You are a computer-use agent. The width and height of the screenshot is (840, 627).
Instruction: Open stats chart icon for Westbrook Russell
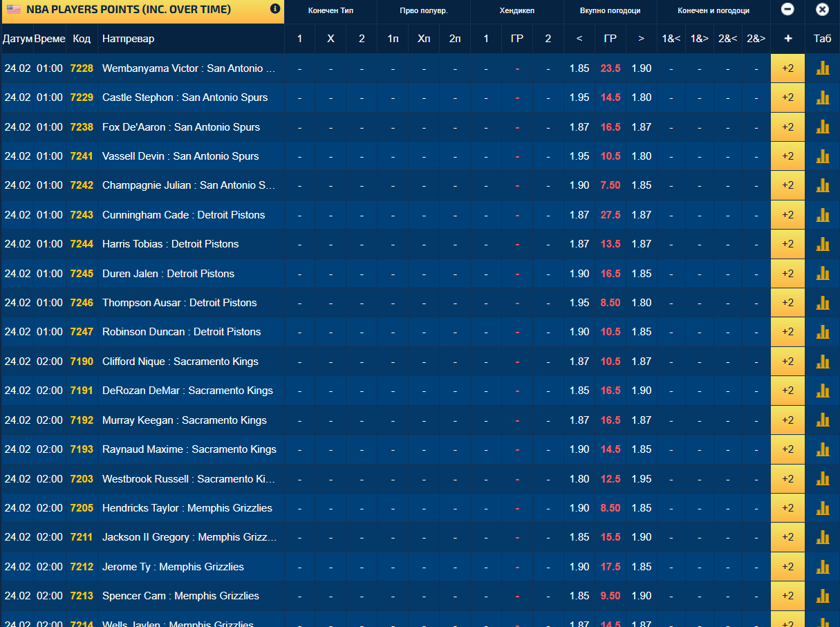(822, 479)
